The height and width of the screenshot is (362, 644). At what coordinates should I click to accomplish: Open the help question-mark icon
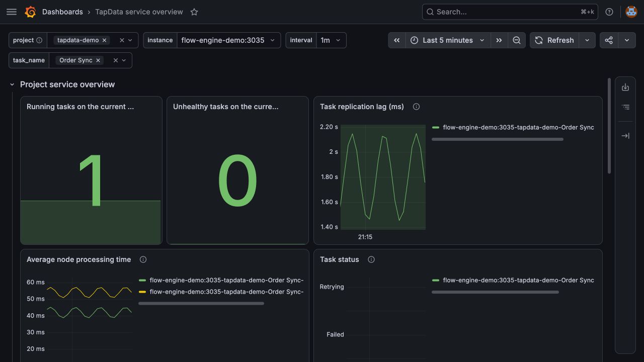tap(609, 12)
